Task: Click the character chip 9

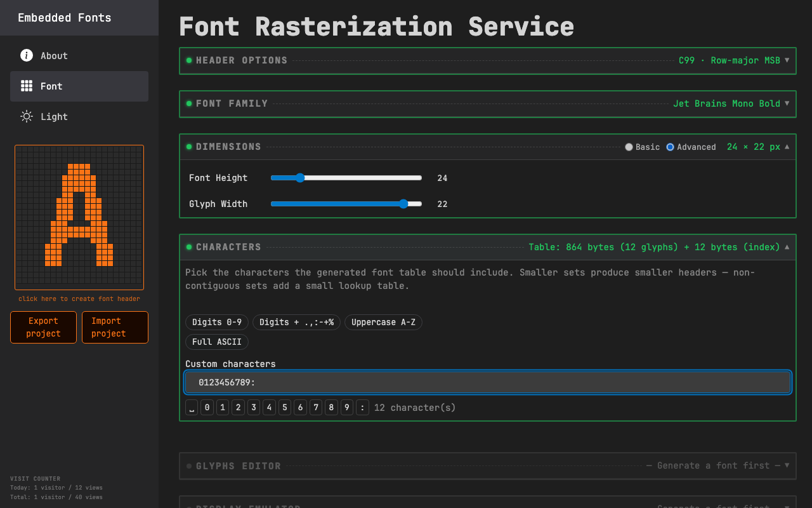Action: pos(347,407)
